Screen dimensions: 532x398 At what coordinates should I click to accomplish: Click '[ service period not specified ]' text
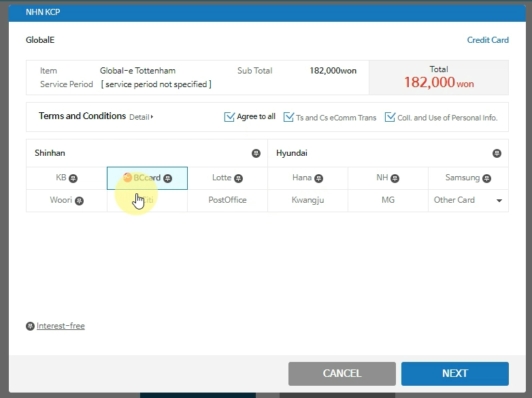click(x=156, y=84)
